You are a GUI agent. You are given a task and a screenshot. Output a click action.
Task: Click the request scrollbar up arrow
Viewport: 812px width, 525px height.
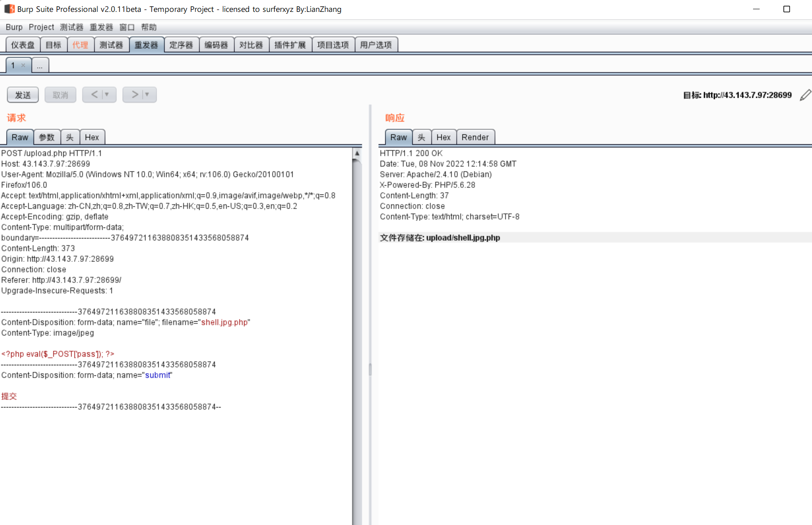357,153
